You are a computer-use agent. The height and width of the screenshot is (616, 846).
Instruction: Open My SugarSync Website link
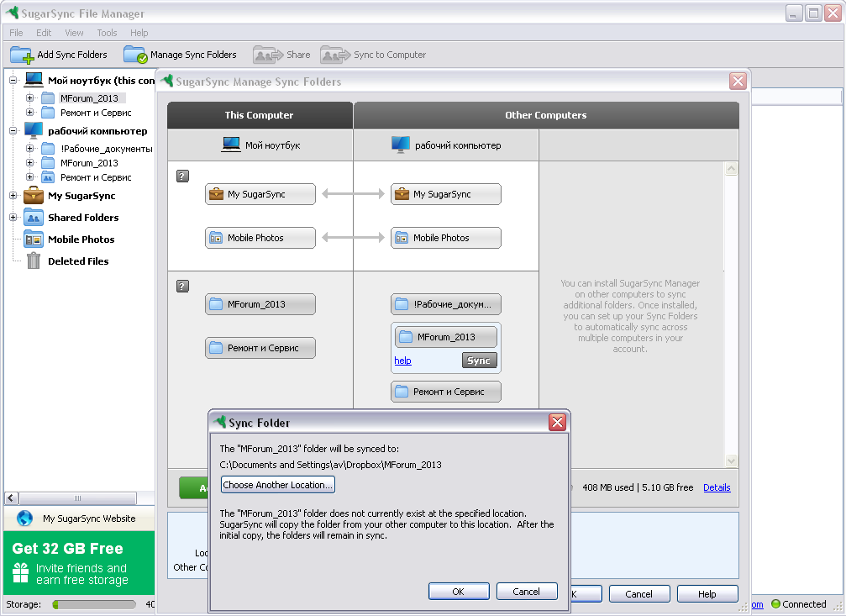tap(89, 519)
